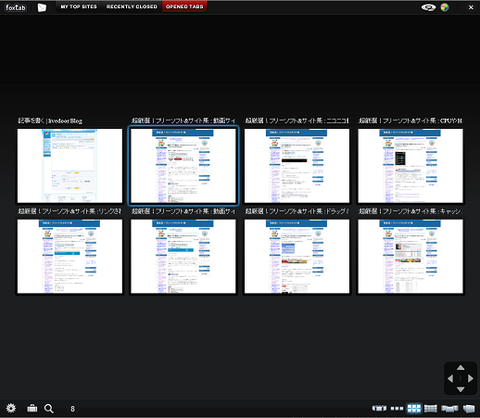Switch to the stage layout view
Screen dimensions: 480x418
450,408
